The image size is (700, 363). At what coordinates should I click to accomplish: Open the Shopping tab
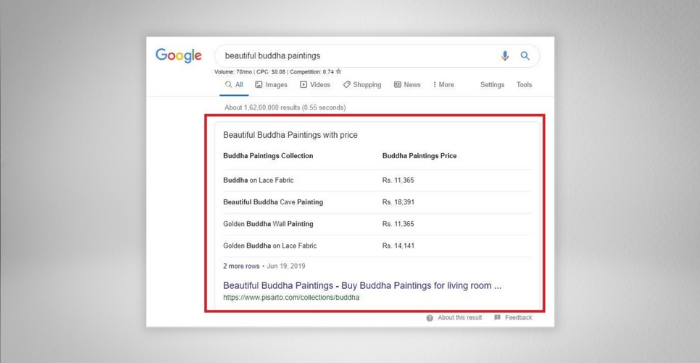(362, 85)
